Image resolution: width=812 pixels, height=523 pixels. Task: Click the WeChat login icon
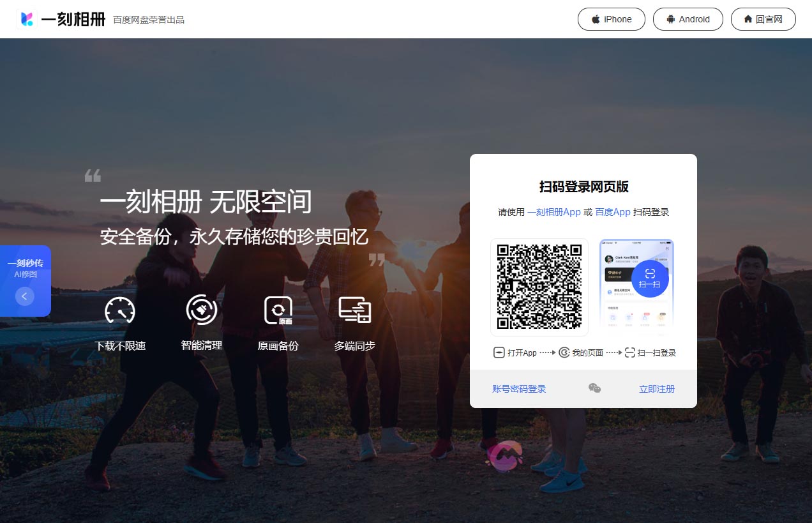click(594, 388)
